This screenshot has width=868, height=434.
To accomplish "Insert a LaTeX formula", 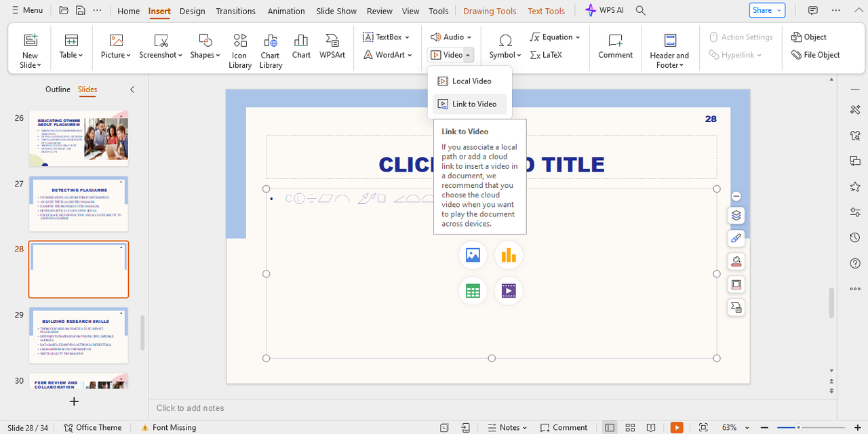I will 546,55.
